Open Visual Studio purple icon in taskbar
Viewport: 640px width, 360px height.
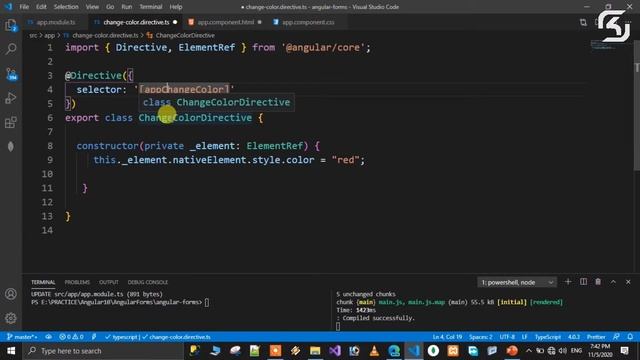tap(335, 351)
